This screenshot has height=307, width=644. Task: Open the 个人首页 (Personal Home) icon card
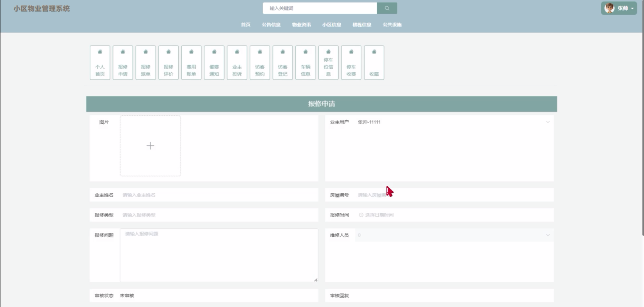pos(100,62)
